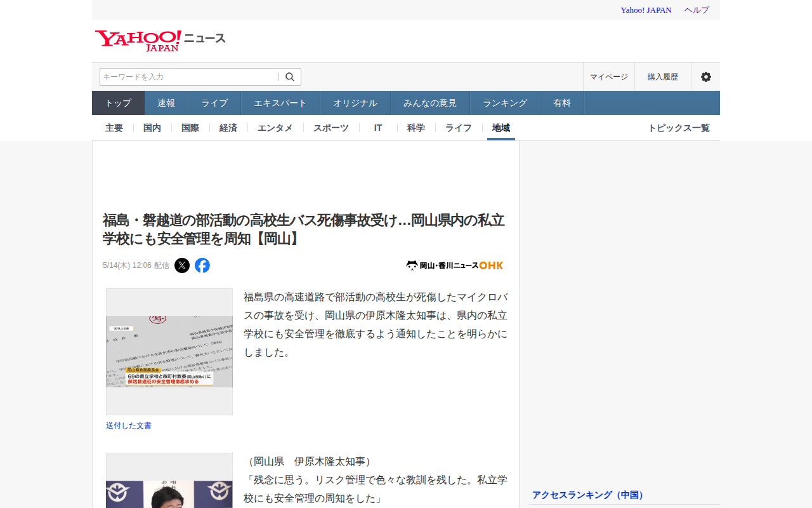Share article on Facebook icon
Screen dimensions: 812x508
pos(202,265)
